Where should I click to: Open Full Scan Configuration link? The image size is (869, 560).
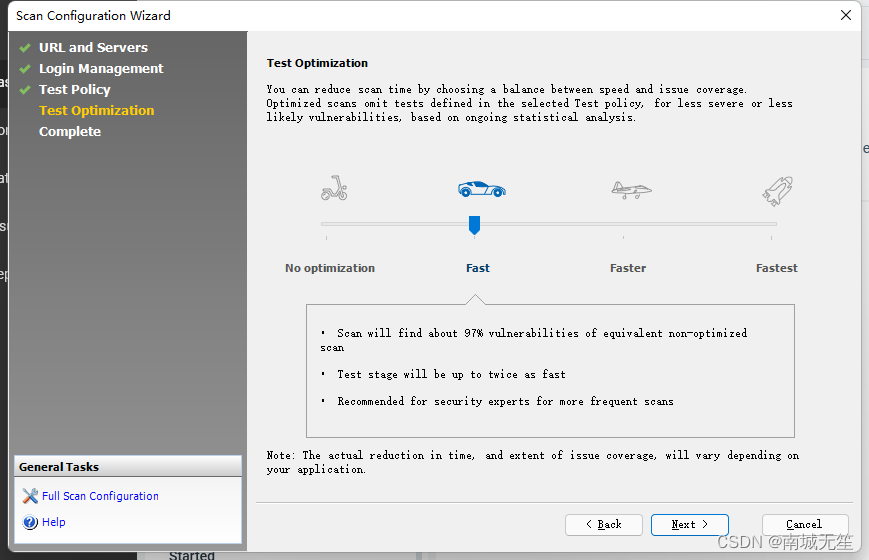click(100, 496)
